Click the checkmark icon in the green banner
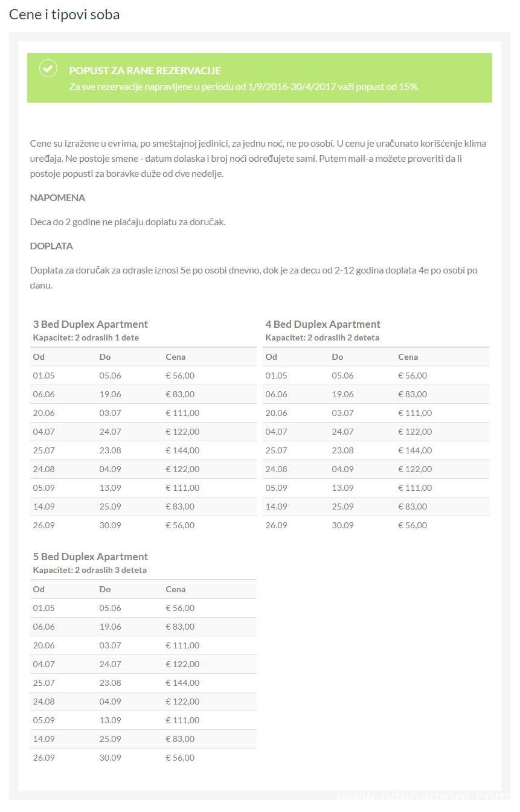This screenshot has width=520, height=812. coord(48,68)
